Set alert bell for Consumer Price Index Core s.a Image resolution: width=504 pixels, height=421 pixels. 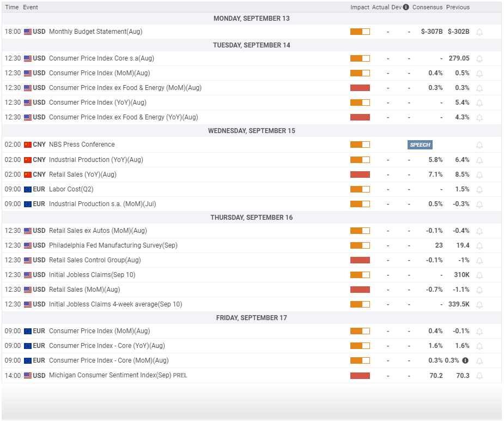point(479,58)
